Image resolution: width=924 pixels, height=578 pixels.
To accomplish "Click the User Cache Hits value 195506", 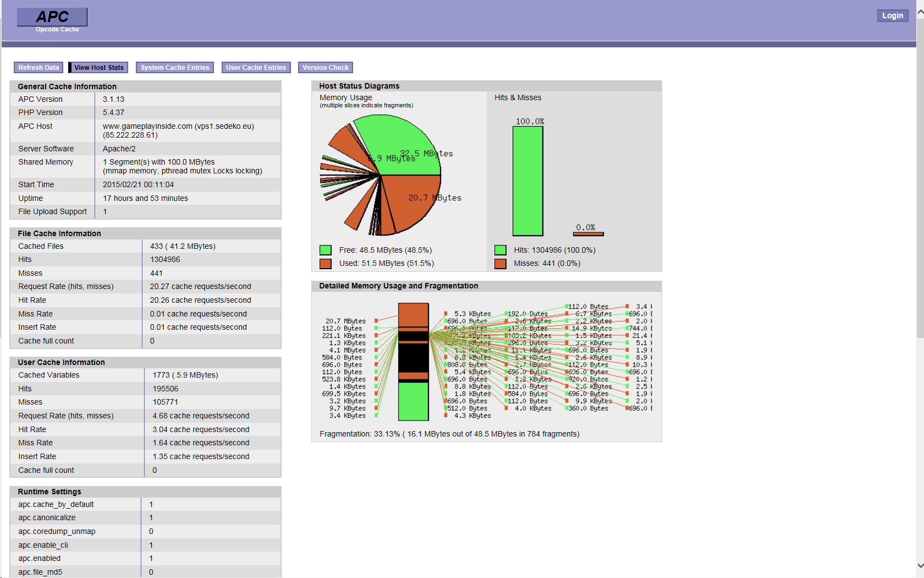I will (x=166, y=389).
